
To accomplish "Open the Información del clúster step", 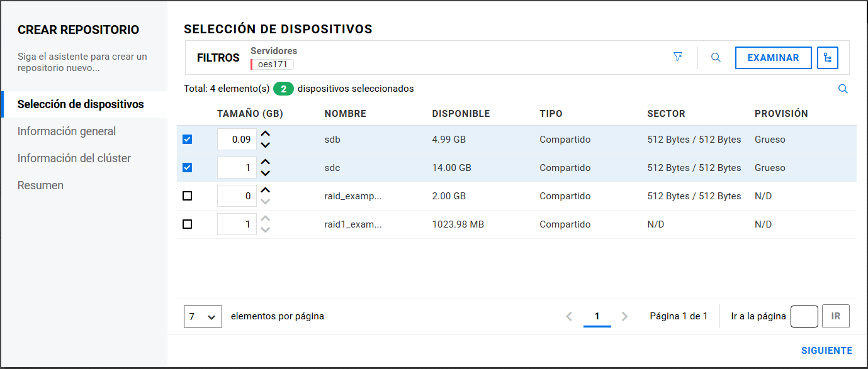I will point(74,158).
